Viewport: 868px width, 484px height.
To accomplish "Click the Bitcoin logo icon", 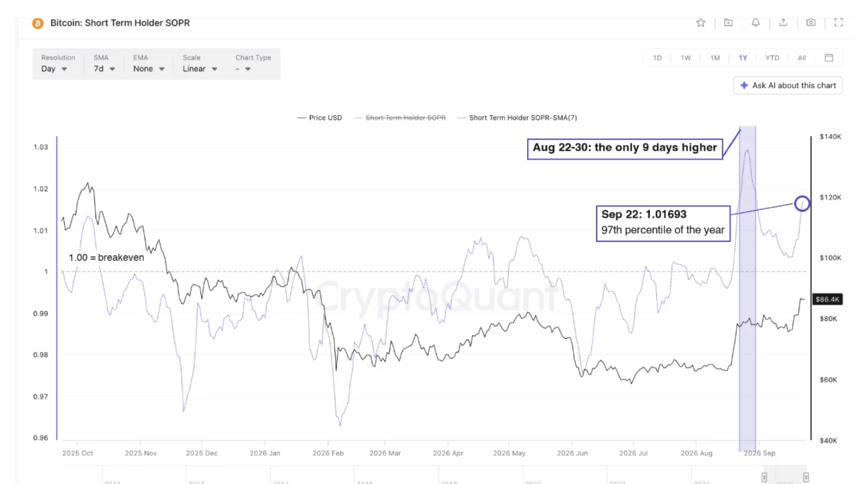I will click(x=38, y=23).
